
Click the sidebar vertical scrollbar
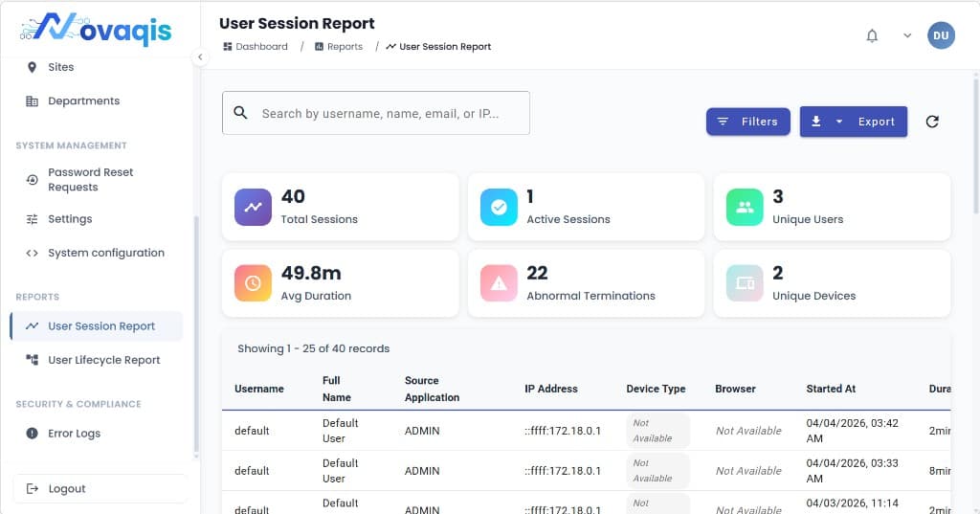point(196,334)
